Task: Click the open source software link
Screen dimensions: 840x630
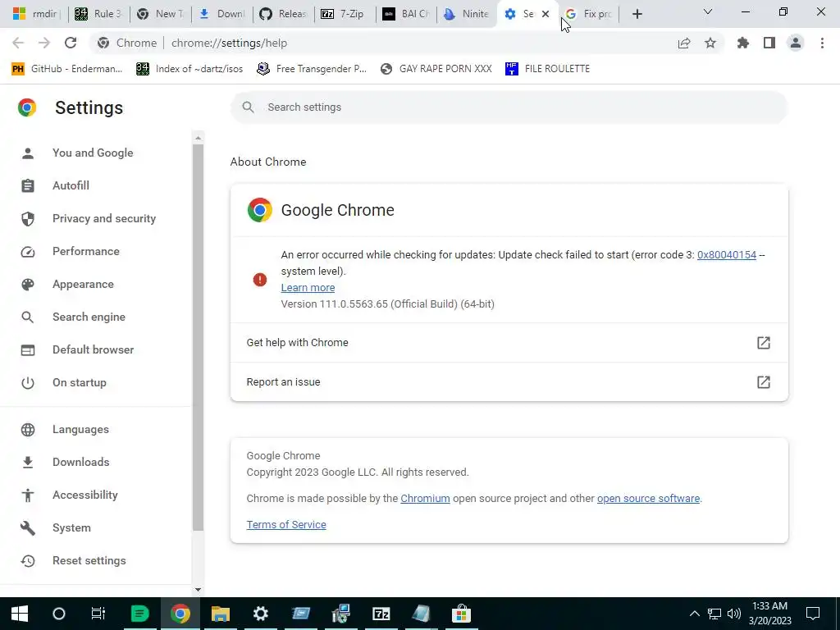Action: 648,498
